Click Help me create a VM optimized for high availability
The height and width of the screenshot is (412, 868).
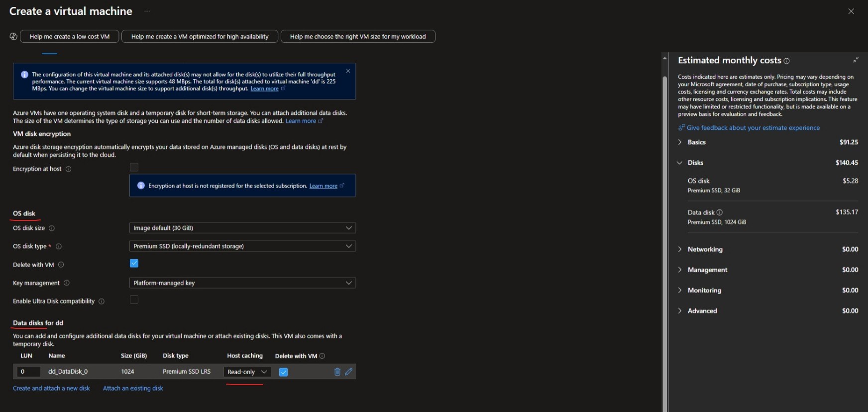[200, 36]
